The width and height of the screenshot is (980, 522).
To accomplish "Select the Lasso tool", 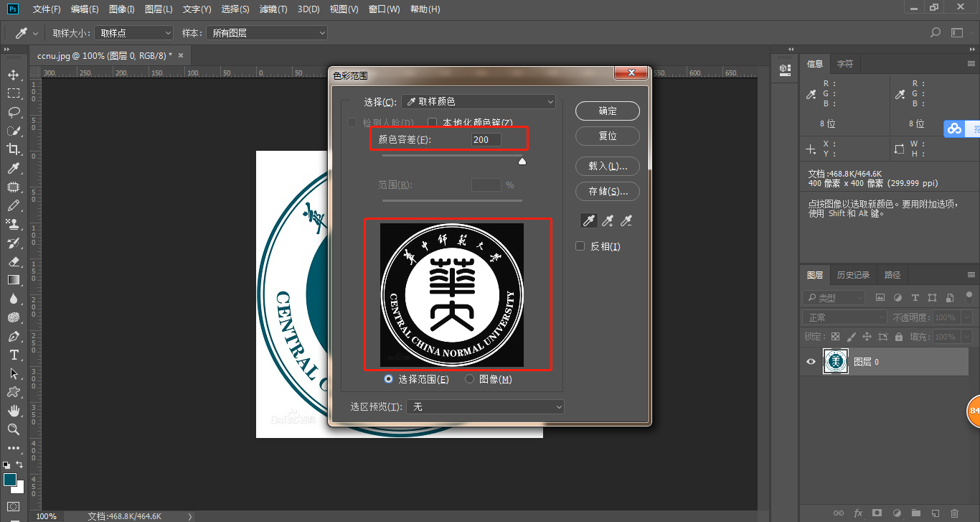I will coord(14,112).
